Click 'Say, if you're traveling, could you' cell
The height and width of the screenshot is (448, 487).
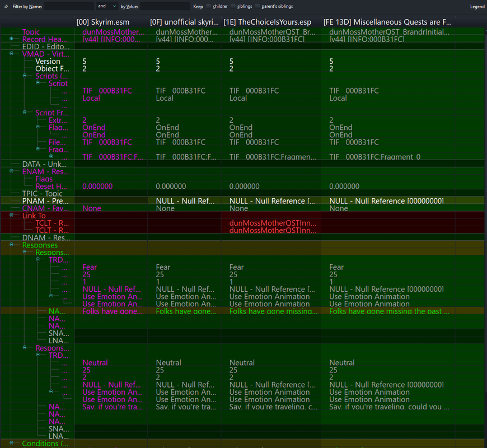click(389, 407)
